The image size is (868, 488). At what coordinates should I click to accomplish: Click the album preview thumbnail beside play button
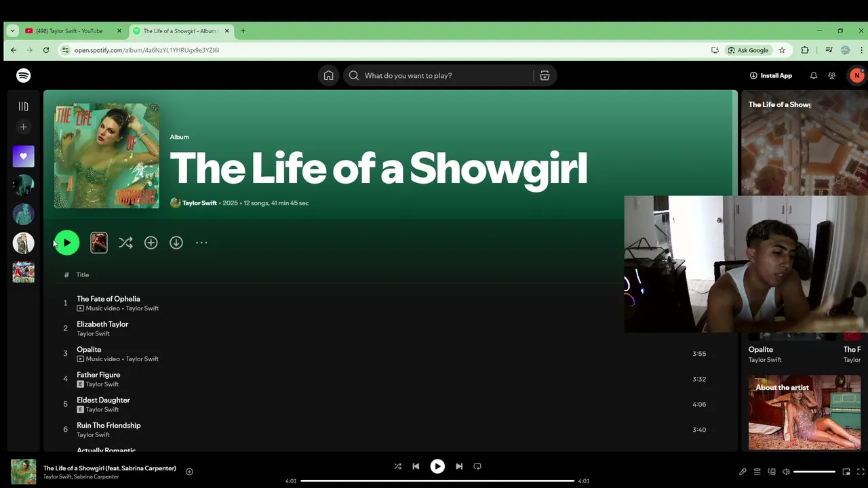point(99,243)
